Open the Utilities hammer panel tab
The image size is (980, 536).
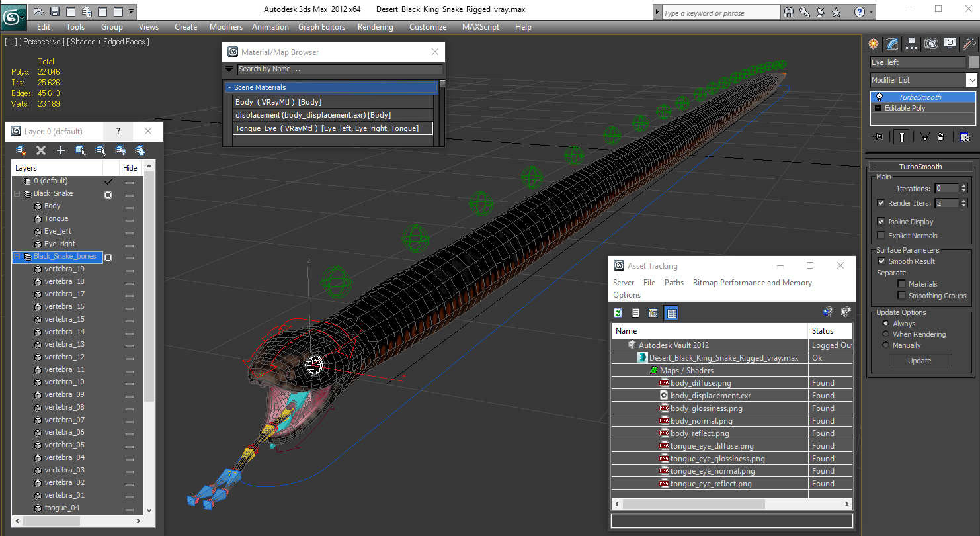[x=969, y=44]
